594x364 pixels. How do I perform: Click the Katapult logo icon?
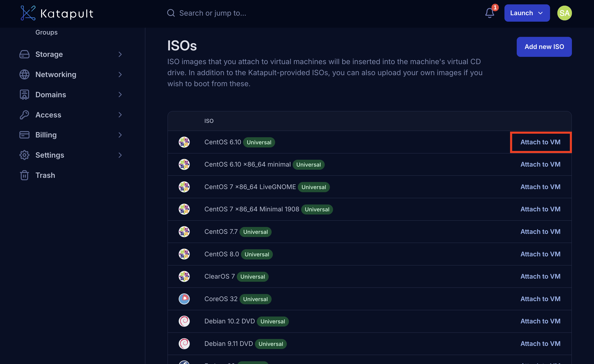28,13
